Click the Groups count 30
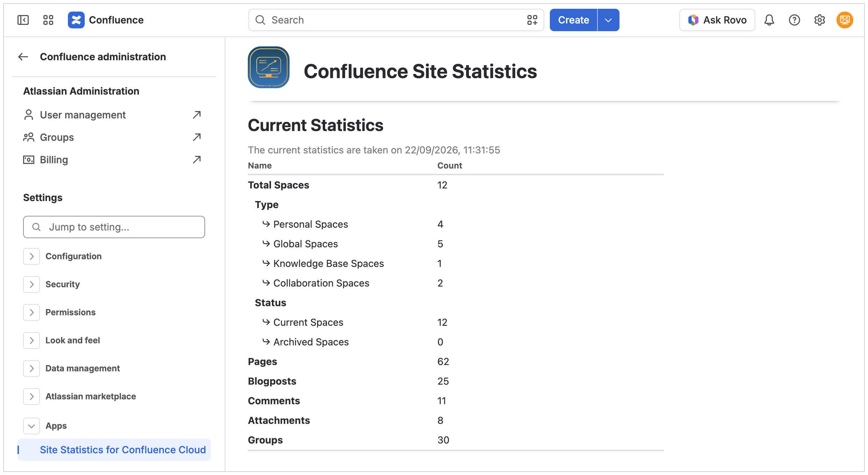Image resolution: width=868 pixels, height=475 pixels. (443, 440)
